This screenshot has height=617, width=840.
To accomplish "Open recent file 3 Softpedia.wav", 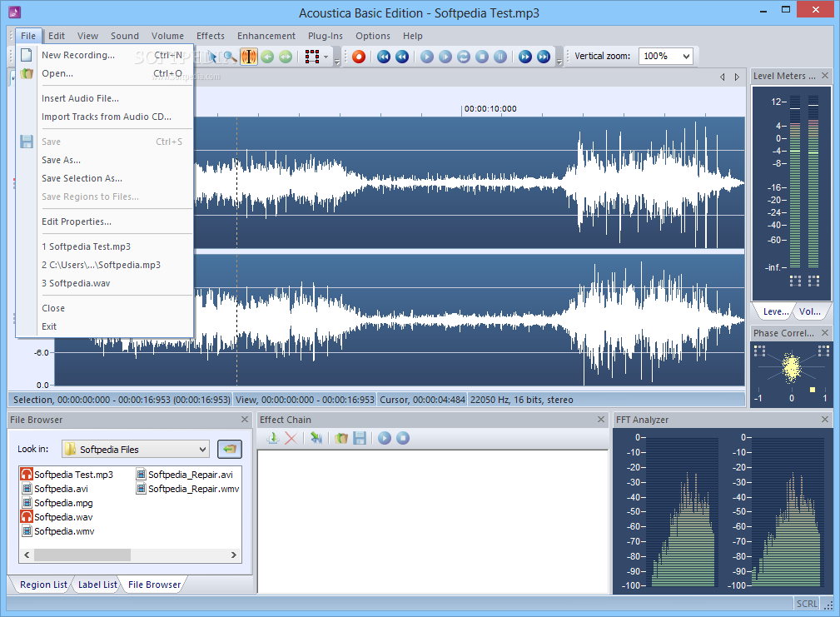I will tap(105, 283).
